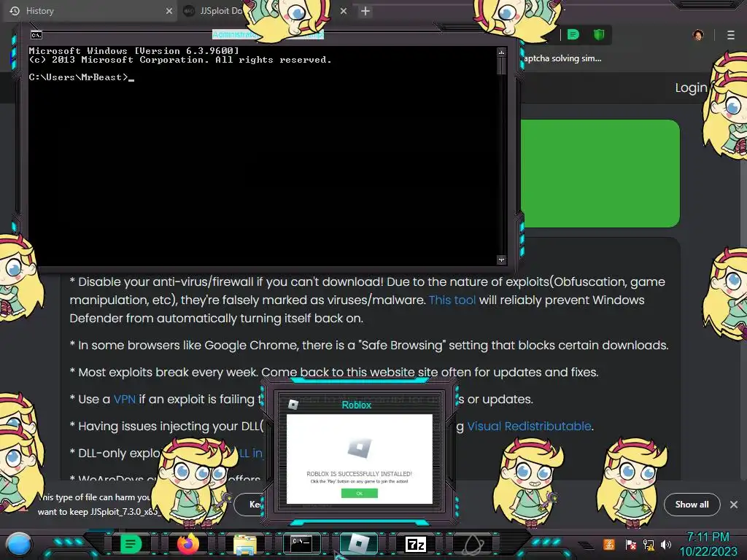Open the green chat-bubble app in the taskbar
Image resolution: width=747 pixels, height=560 pixels.
(x=131, y=544)
